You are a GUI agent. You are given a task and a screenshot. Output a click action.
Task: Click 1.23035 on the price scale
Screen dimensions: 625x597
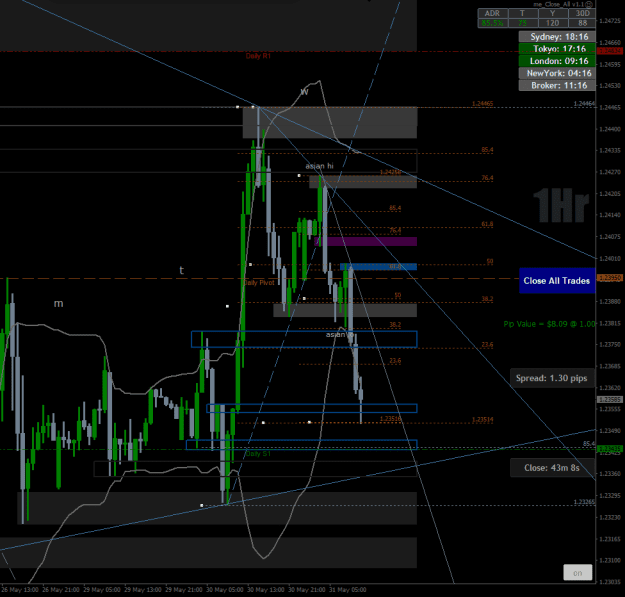click(610, 582)
